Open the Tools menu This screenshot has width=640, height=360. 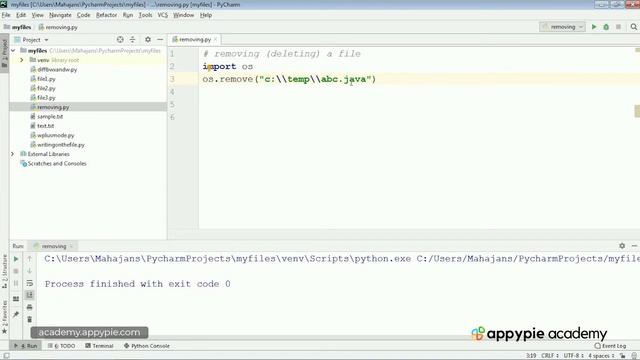coord(145,15)
